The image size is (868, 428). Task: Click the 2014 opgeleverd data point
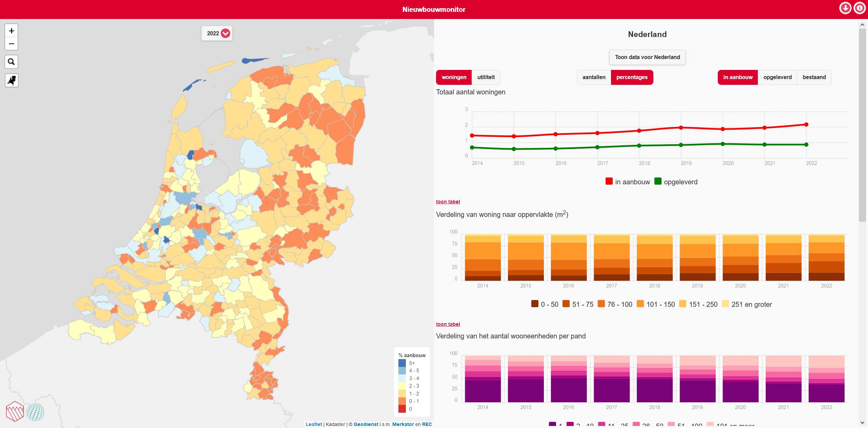(x=472, y=147)
